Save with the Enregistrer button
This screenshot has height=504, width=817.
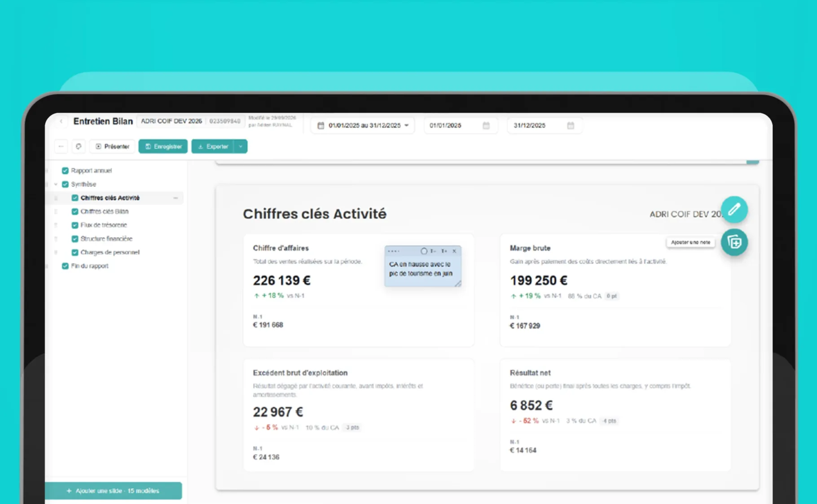point(163,146)
